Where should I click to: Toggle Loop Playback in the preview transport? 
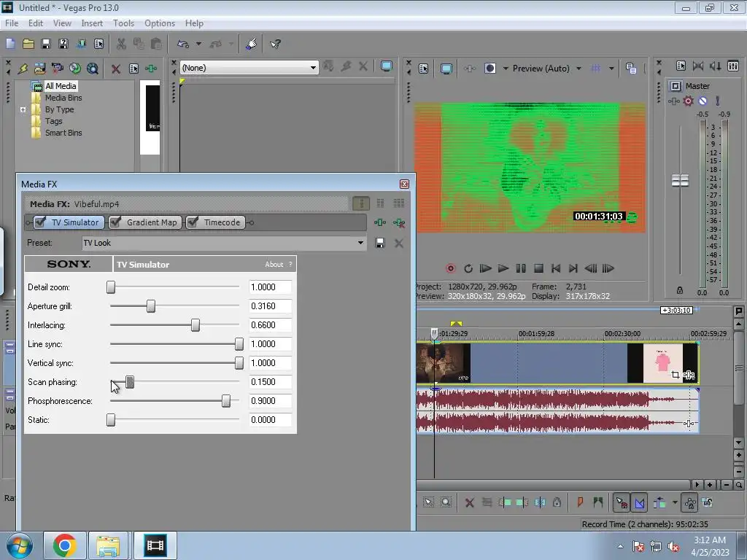pos(468,268)
